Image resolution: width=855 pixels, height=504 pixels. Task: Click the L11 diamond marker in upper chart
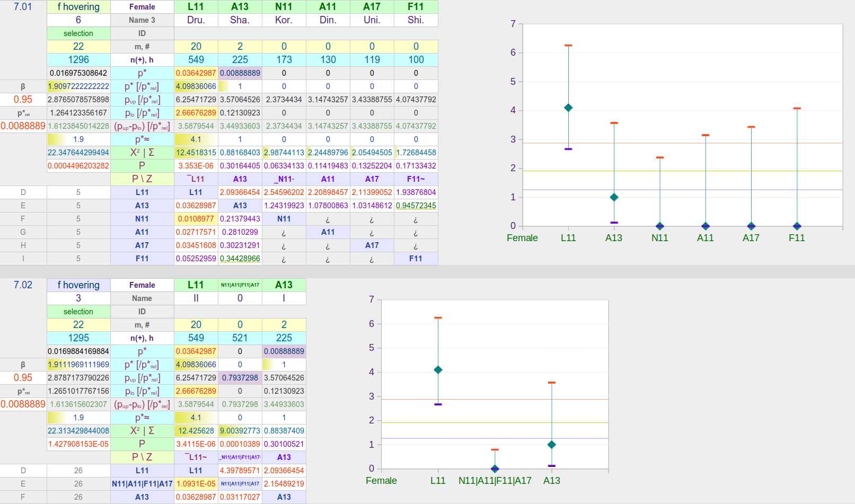pos(568,108)
